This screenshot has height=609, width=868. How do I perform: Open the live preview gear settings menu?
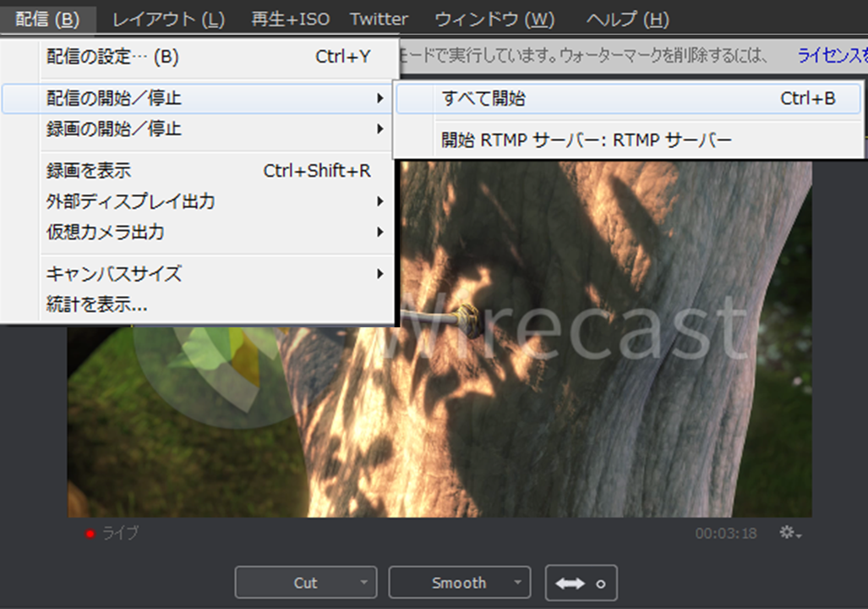(x=790, y=533)
